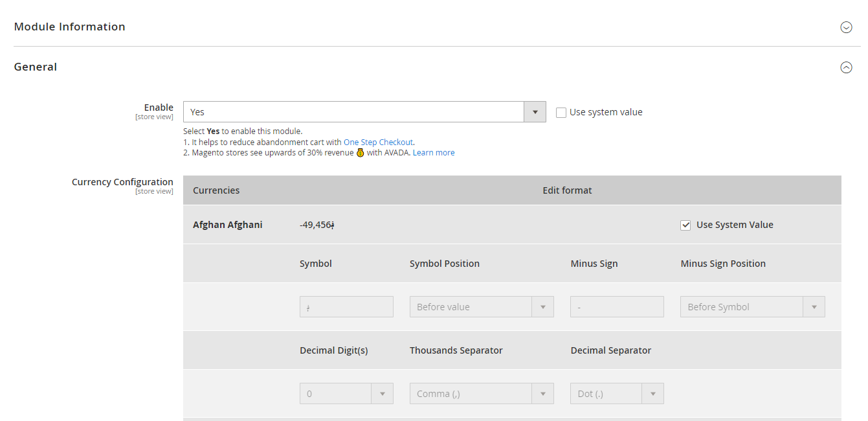Click the Afghan Afghani currency row label
The image size is (868, 421).
(x=228, y=225)
